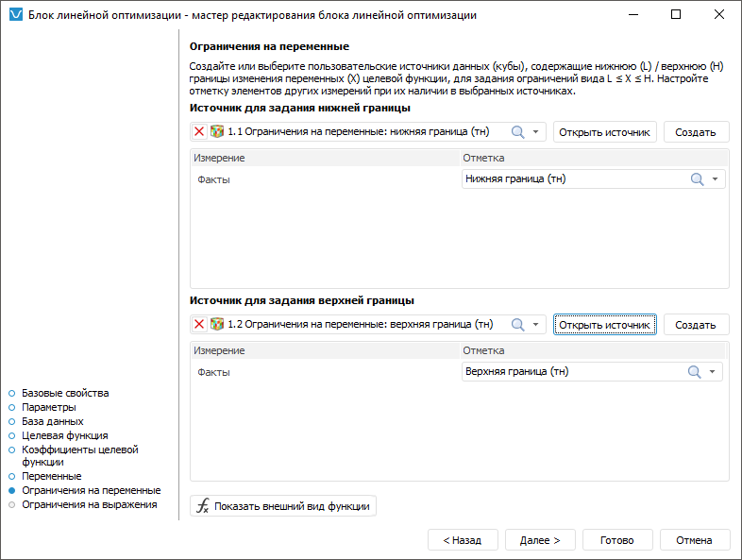Go to 'Базовые свойства' wizard step
Image resolution: width=742 pixels, height=560 pixels.
tap(65, 393)
